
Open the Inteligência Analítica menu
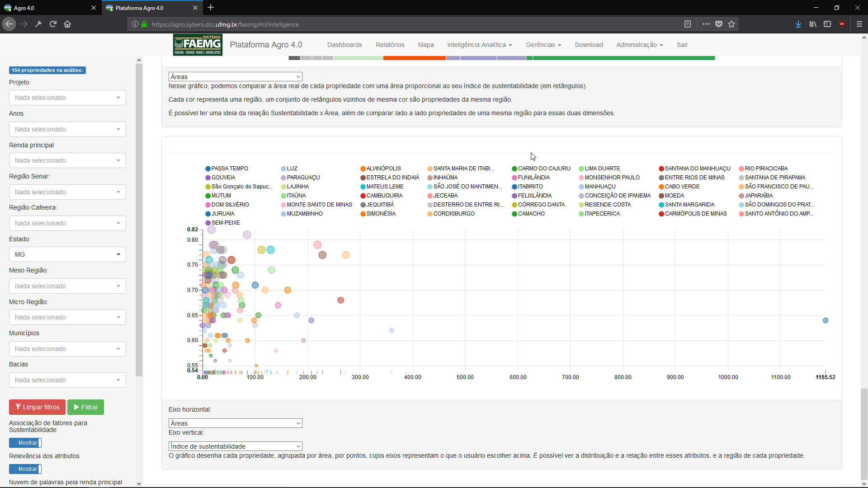click(479, 45)
